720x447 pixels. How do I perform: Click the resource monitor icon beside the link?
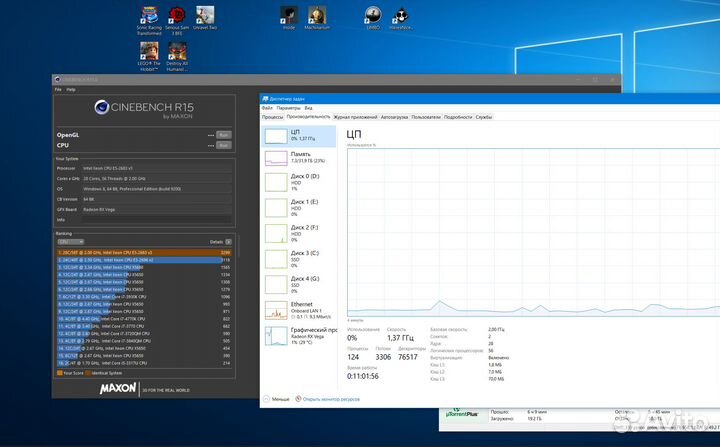(298, 399)
